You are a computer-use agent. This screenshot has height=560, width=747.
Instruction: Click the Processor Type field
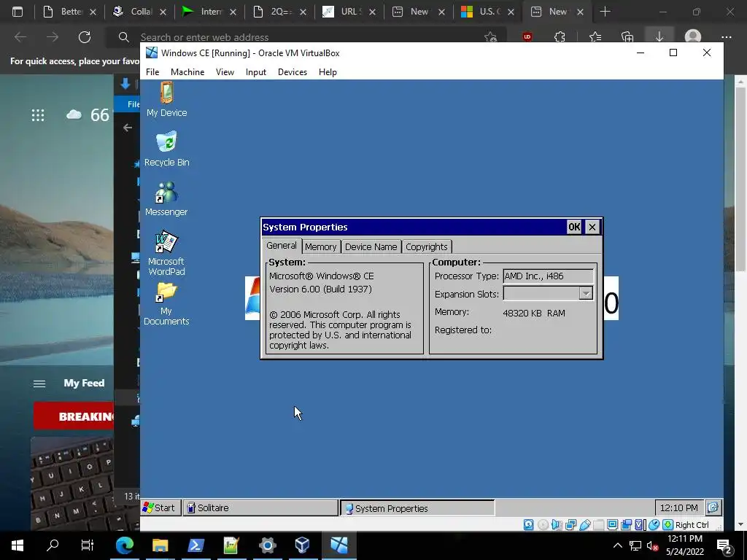(x=549, y=276)
